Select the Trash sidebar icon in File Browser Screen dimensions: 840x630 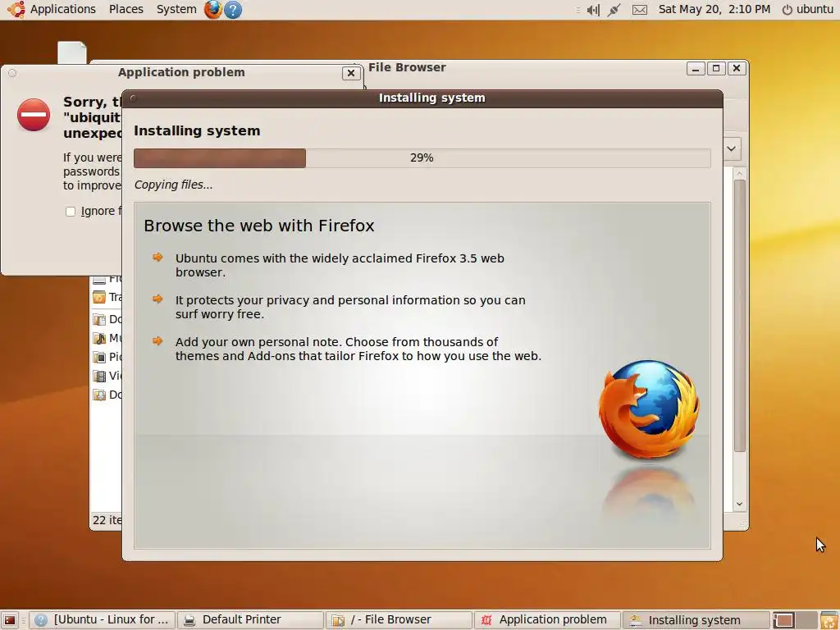tap(99, 297)
